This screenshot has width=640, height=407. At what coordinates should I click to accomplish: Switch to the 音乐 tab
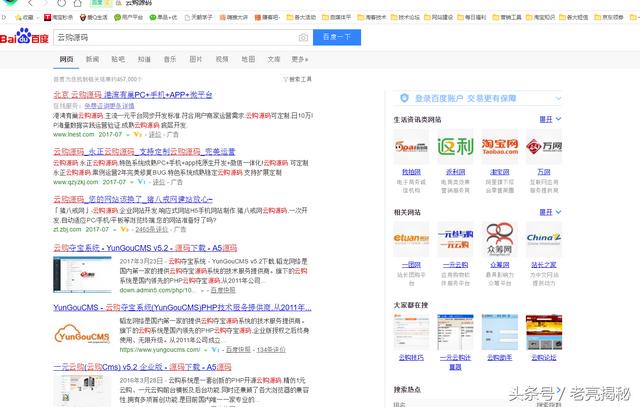(x=170, y=59)
